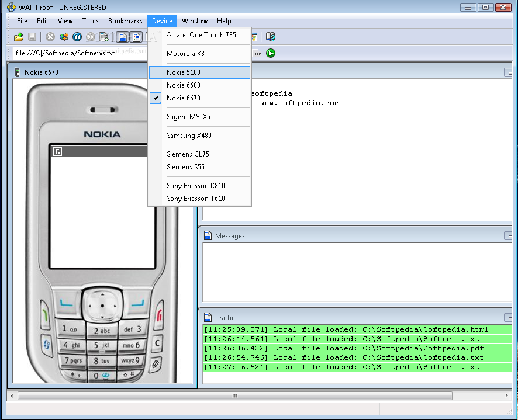Image resolution: width=518 pixels, height=420 pixels.
Task: Pick Siemens S55 device
Action: pyautogui.click(x=199, y=166)
